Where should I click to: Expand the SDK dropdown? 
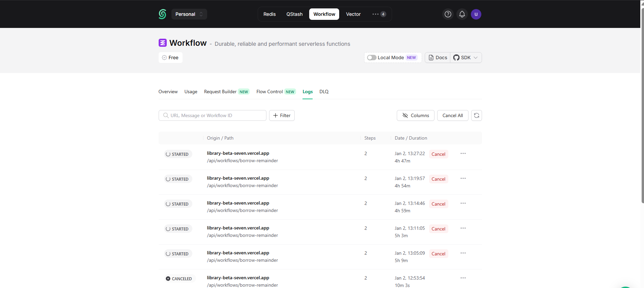click(466, 58)
